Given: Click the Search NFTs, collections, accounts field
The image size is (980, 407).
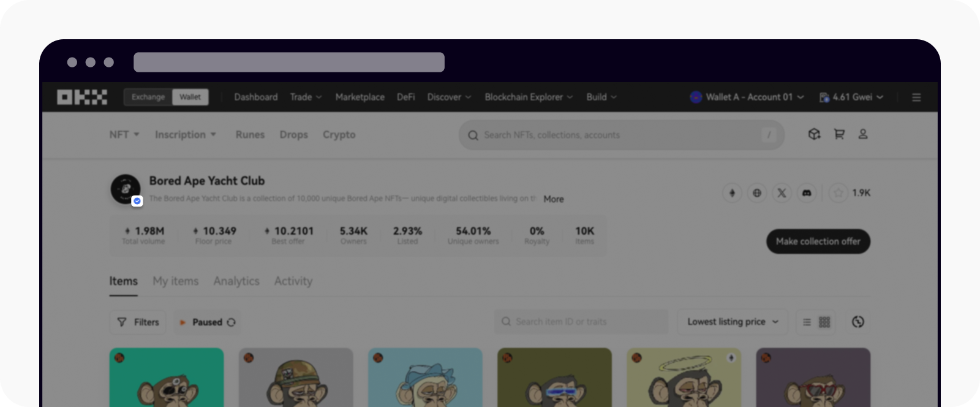Looking at the screenshot, I should coord(622,135).
